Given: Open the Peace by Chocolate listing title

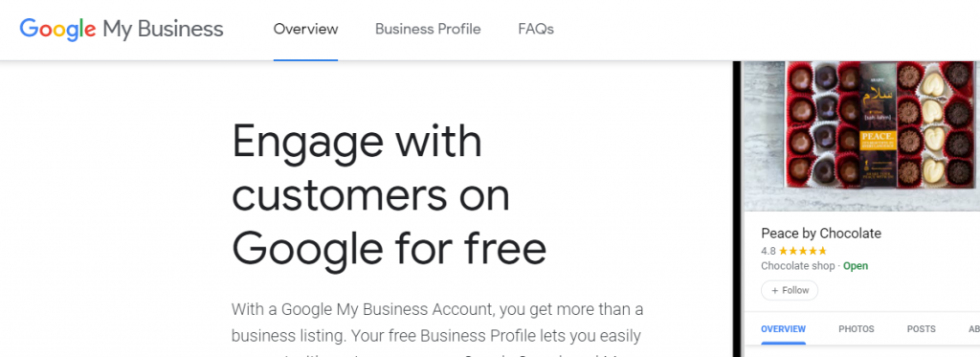Looking at the screenshot, I should tap(820, 234).
